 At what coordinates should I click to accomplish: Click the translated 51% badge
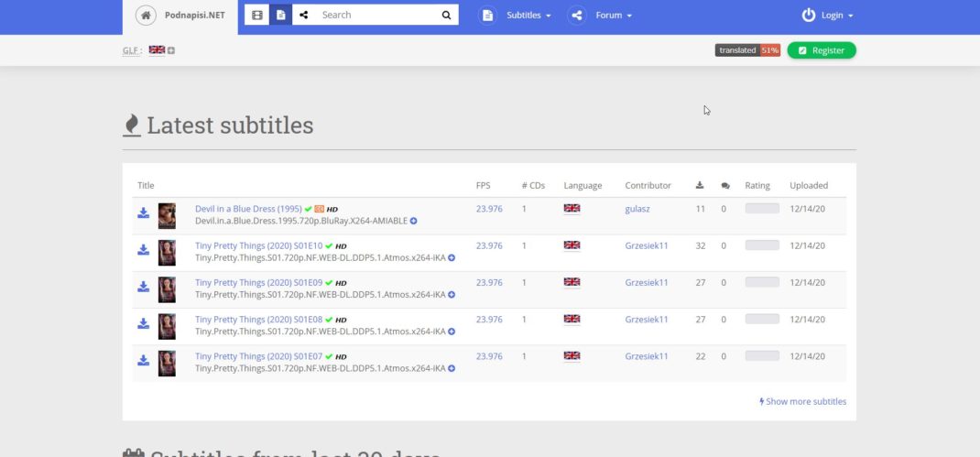pyautogui.click(x=747, y=50)
